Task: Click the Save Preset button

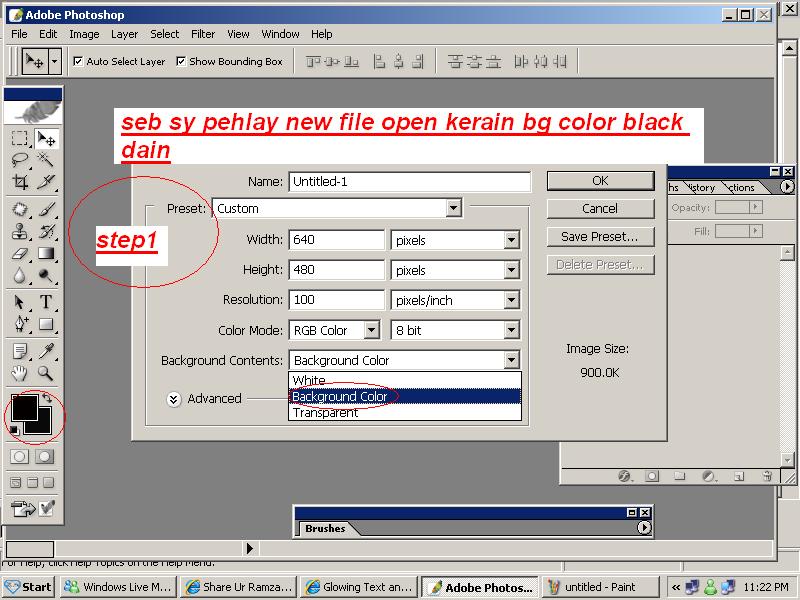Action: tap(600, 237)
